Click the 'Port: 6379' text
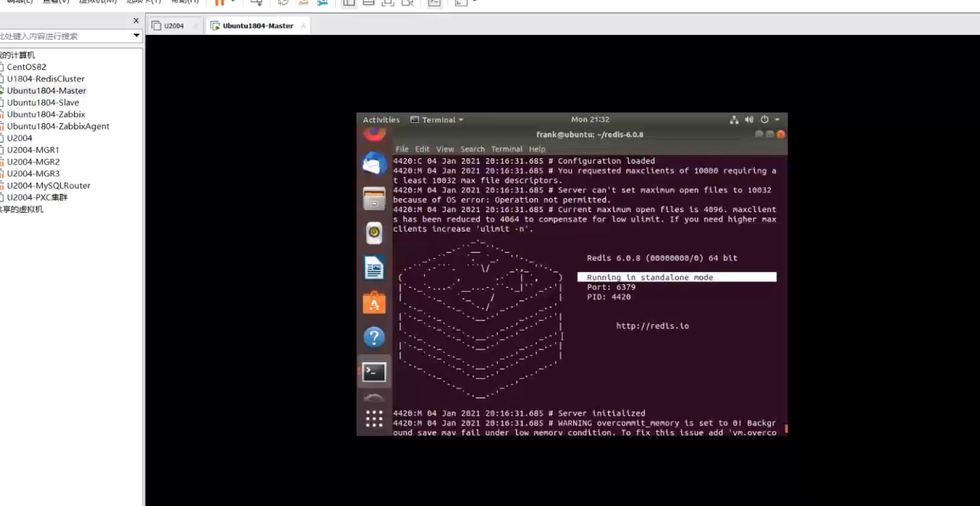This screenshot has height=506, width=980. tap(611, 288)
